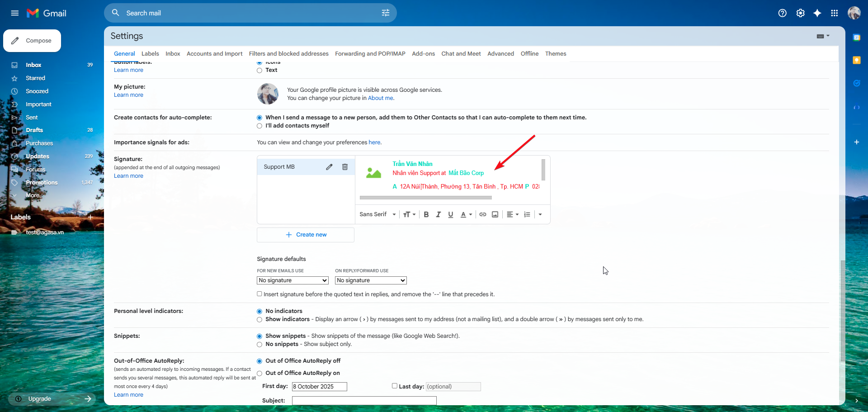The width and height of the screenshot is (868, 412).
Task: Click the insert image icon in signature toolbar
Action: click(x=495, y=214)
